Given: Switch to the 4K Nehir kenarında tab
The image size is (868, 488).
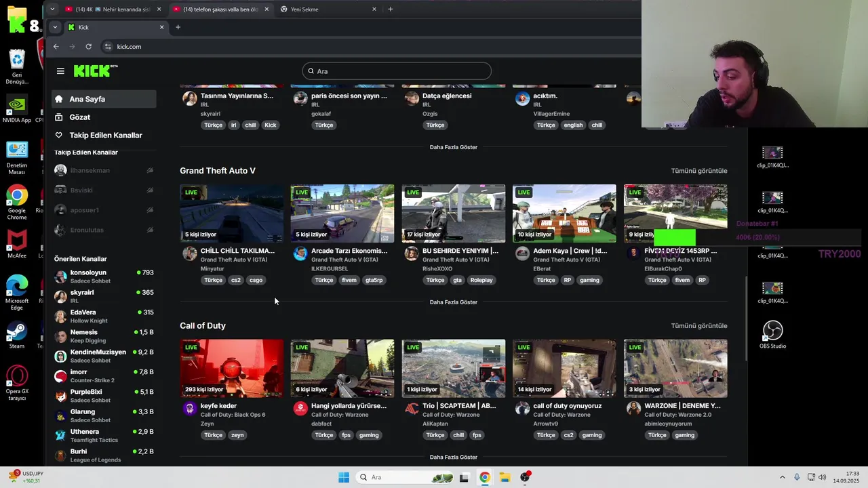Looking at the screenshot, I should [x=114, y=9].
